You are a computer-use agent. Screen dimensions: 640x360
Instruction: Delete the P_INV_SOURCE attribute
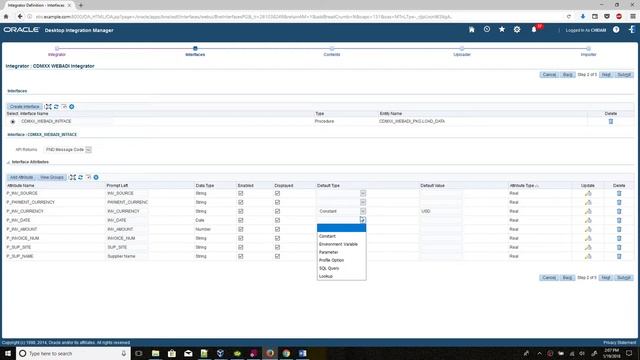[619, 193]
